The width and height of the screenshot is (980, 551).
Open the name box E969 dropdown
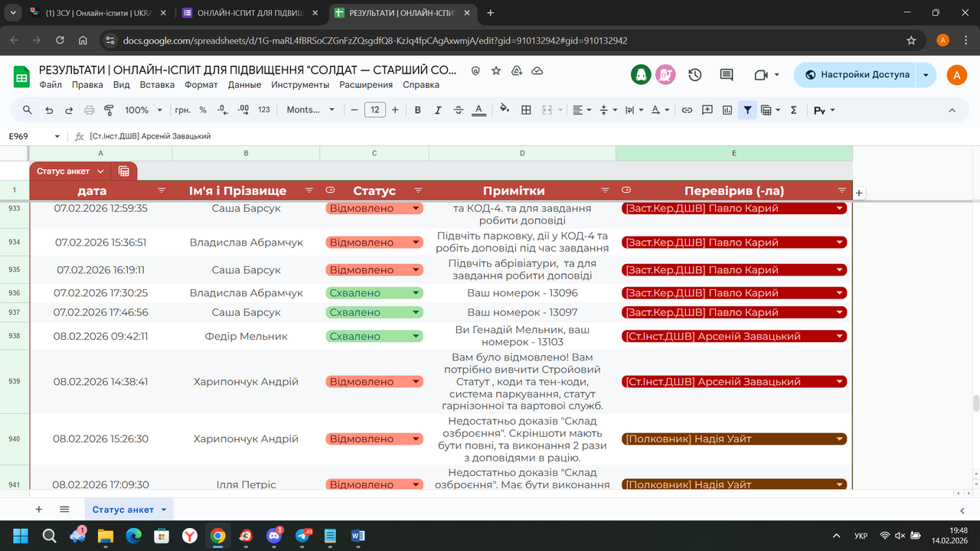57,136
